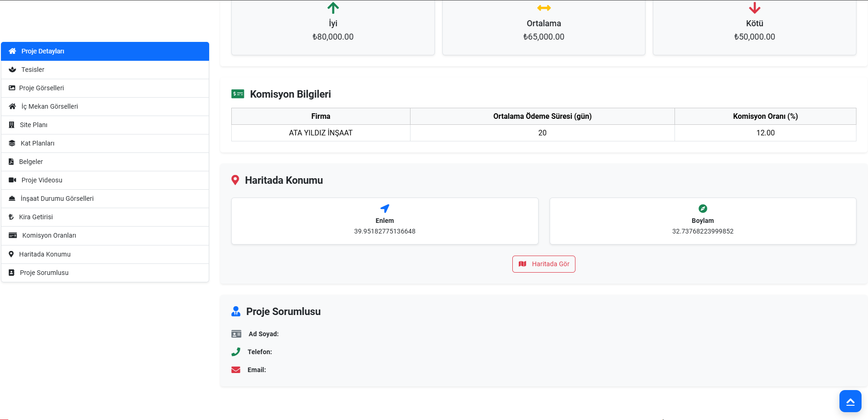Open Belgeler sidebar entry
This screenshot has width=868, height=420.
pyautogui.click(x=105, y=162)
